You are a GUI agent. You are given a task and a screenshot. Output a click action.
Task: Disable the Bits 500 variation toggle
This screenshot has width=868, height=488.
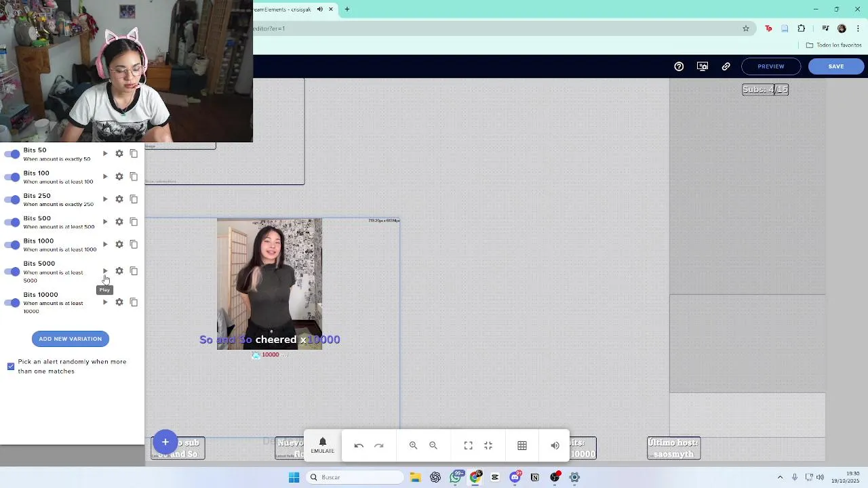12,222
